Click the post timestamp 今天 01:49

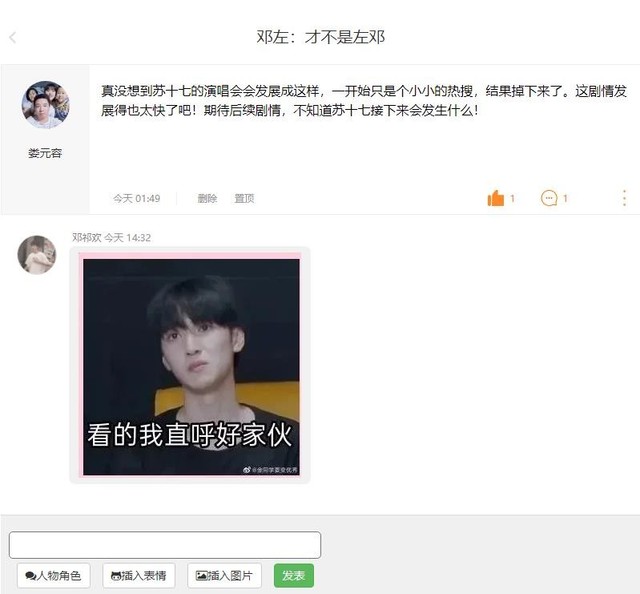[137, 198]
